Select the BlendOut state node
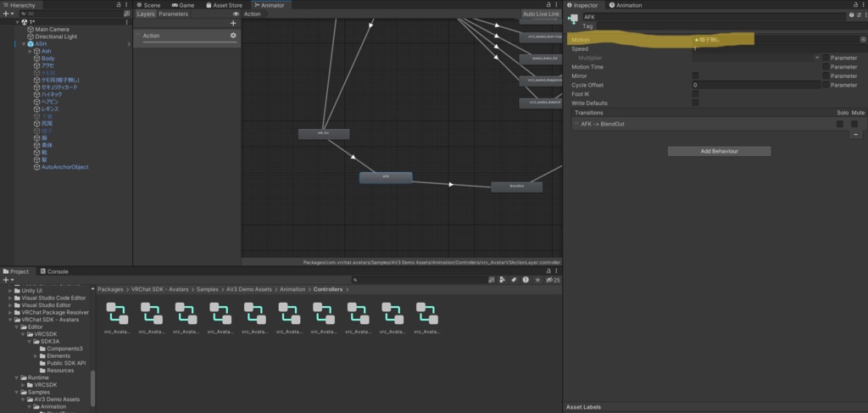 [516, 187]
